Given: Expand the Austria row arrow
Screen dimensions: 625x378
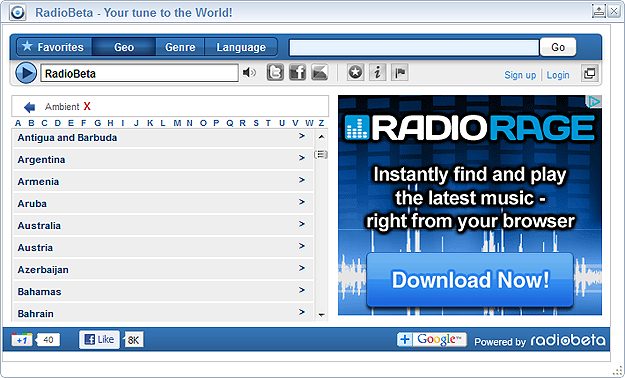Looking at the screenshot, I should [x=302, y=246].
